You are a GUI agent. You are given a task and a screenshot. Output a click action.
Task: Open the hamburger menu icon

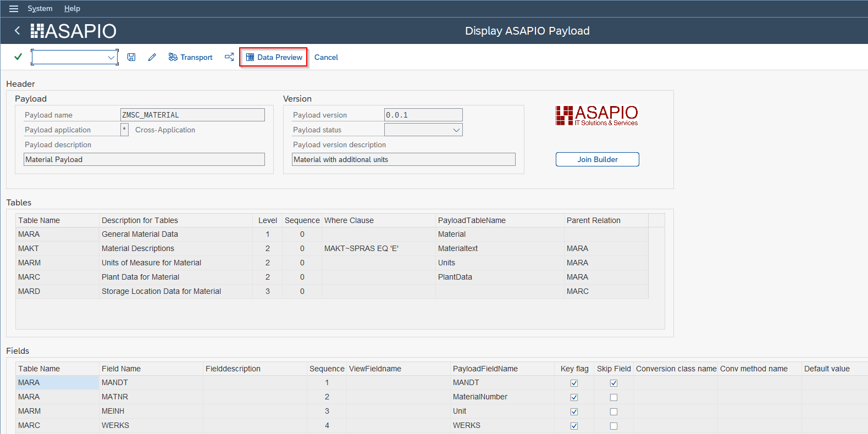click(x=14, y=9)
